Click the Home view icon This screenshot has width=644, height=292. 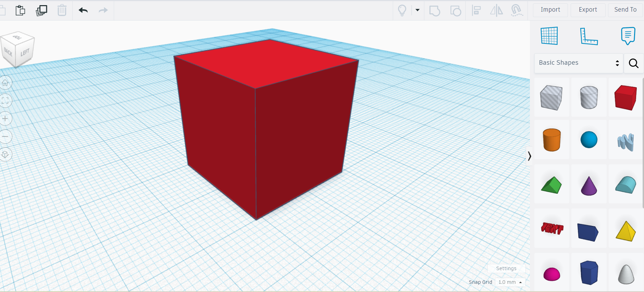[x=5, y=83]
